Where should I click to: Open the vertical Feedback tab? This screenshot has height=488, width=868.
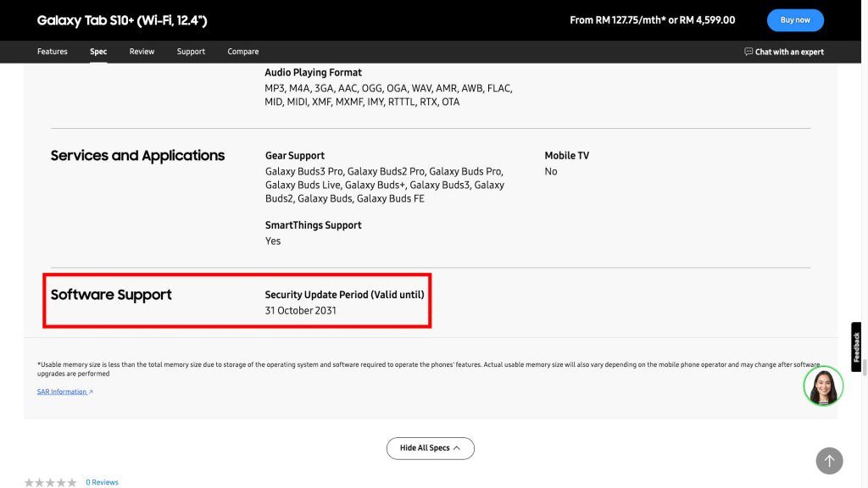pos(856,347)
